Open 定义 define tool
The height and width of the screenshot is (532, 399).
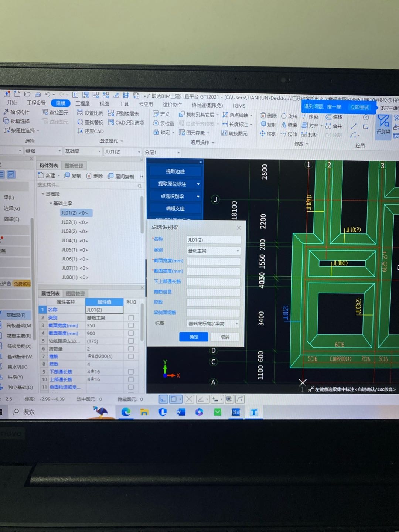click(161, 114)
